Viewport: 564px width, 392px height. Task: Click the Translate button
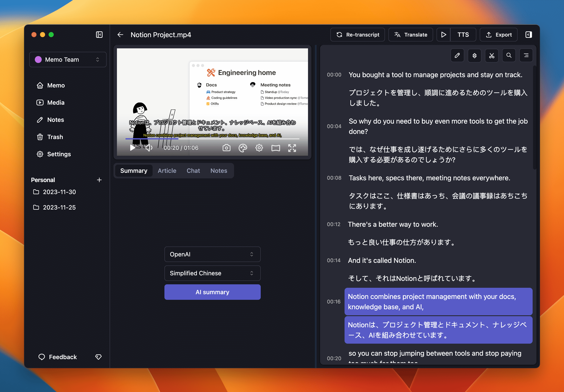point(410,35)
